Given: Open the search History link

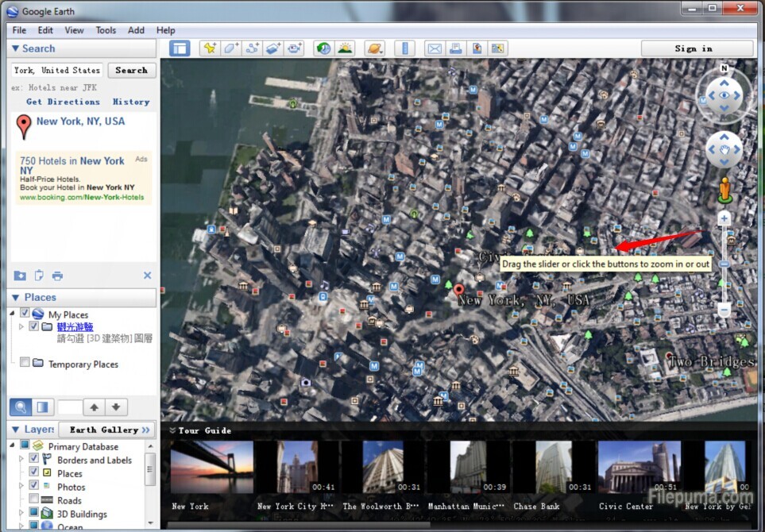Looking at the screenshot, I should point(131,102).
